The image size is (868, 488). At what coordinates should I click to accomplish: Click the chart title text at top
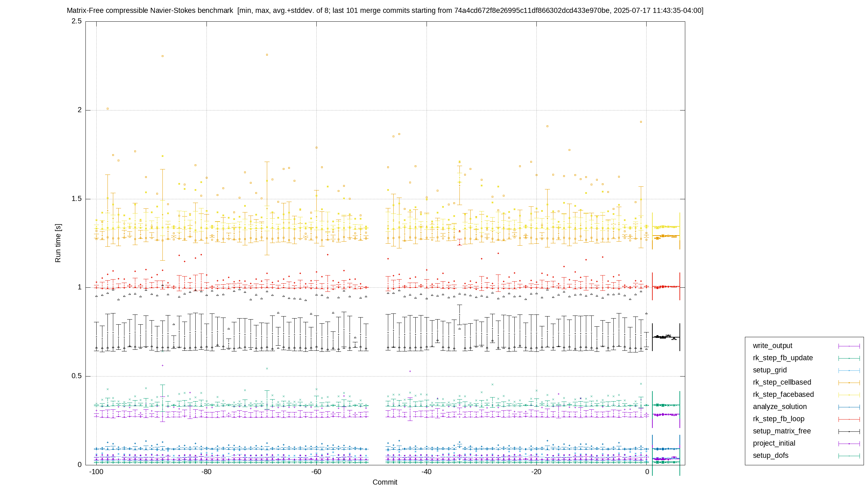click(x=385, y=11)
